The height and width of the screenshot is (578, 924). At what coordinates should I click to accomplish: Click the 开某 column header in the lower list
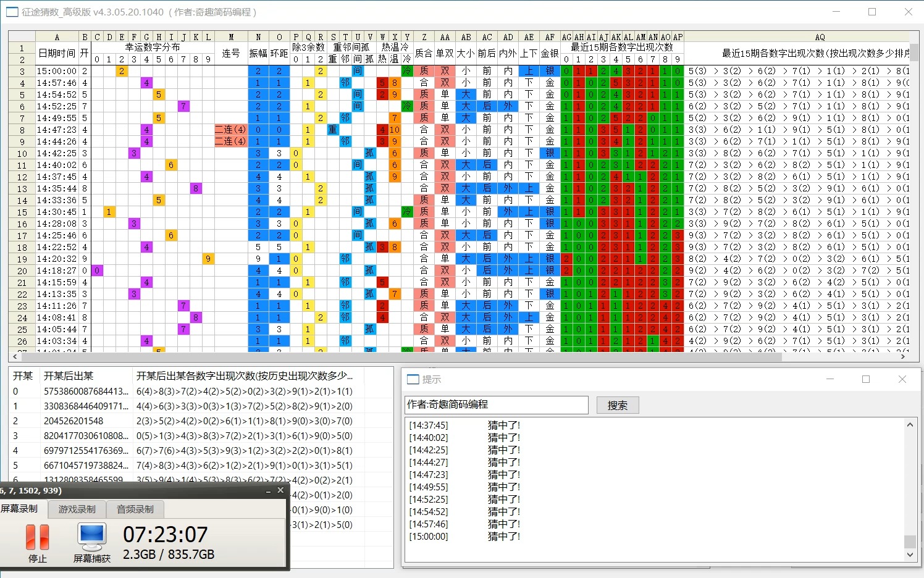23,375
